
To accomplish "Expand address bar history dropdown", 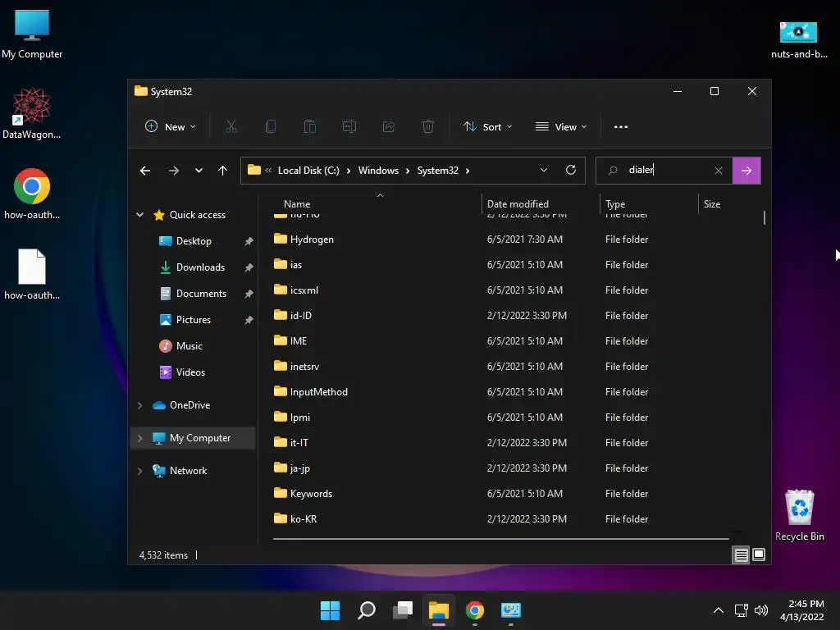I will coord(544,170).
